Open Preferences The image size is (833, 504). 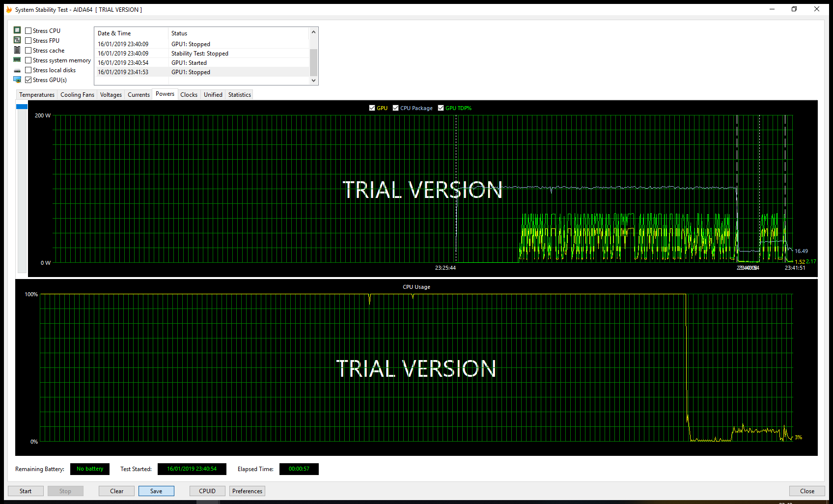[247, 491]
